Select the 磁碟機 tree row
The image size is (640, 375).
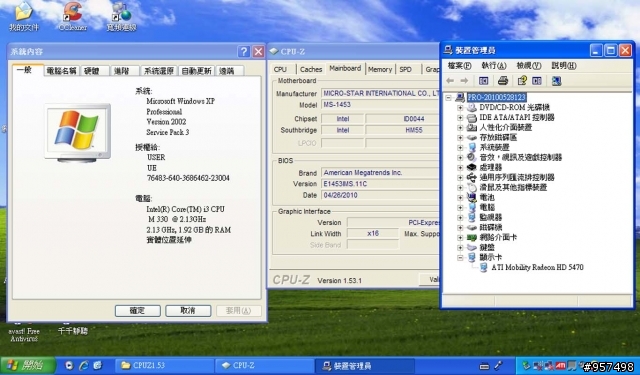pos(491,227)
